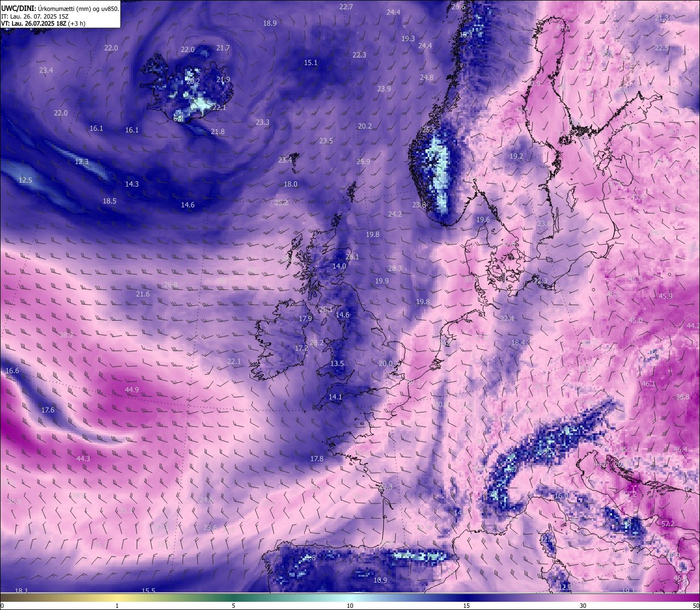Click the 18.9 value at the top

[x=270, y=23]
